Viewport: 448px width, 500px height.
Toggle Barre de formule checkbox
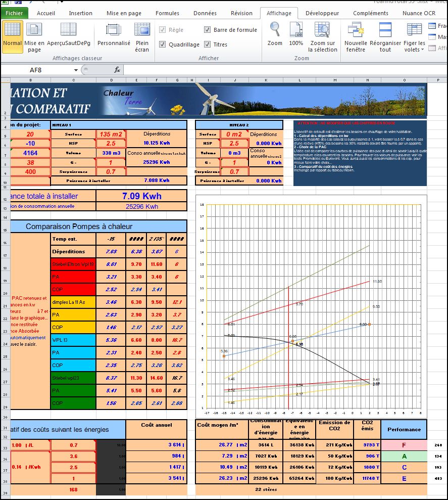[208, 30]
